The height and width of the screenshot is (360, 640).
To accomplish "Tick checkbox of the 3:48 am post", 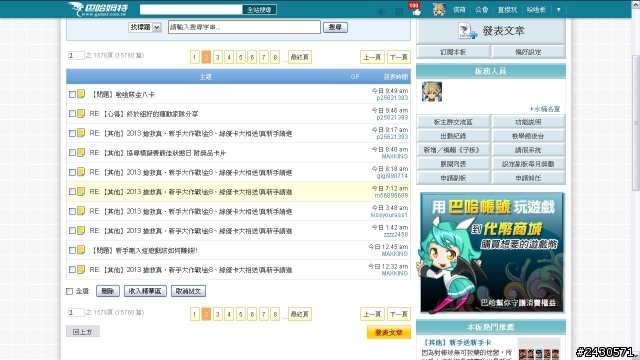I will pos(72,211).
